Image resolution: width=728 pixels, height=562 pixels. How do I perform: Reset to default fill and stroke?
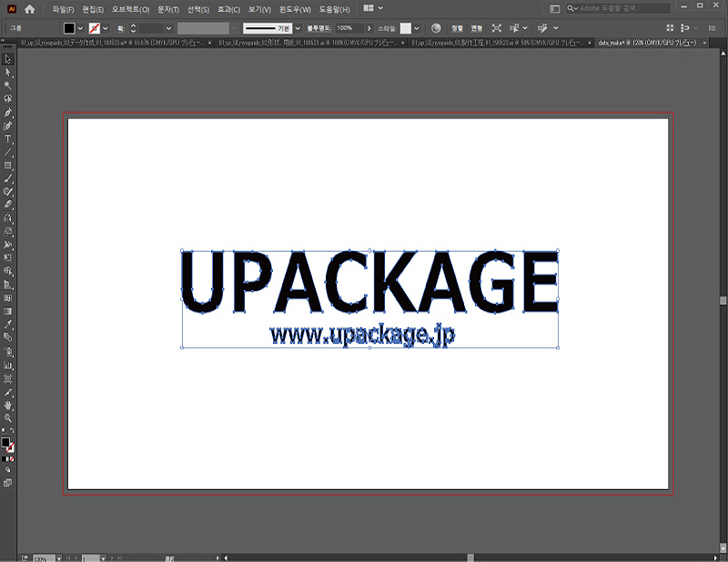point(4,431)
